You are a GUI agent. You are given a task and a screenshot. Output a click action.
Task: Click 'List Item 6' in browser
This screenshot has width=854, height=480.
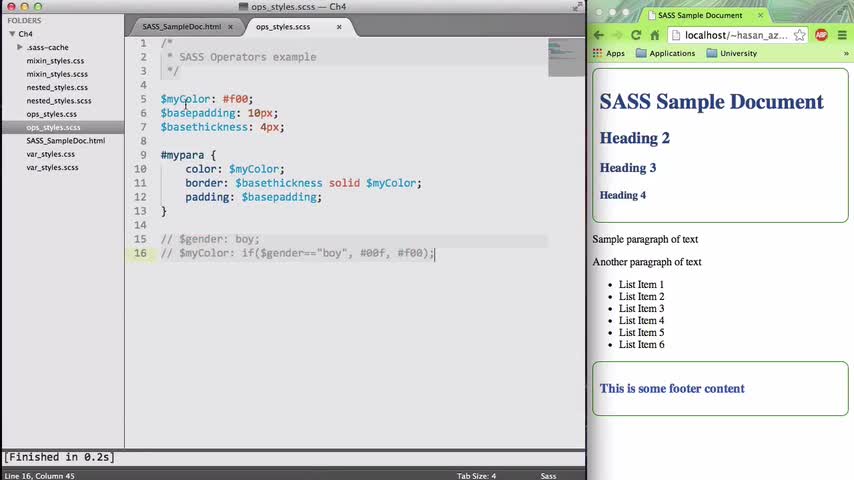coord(641,344)
